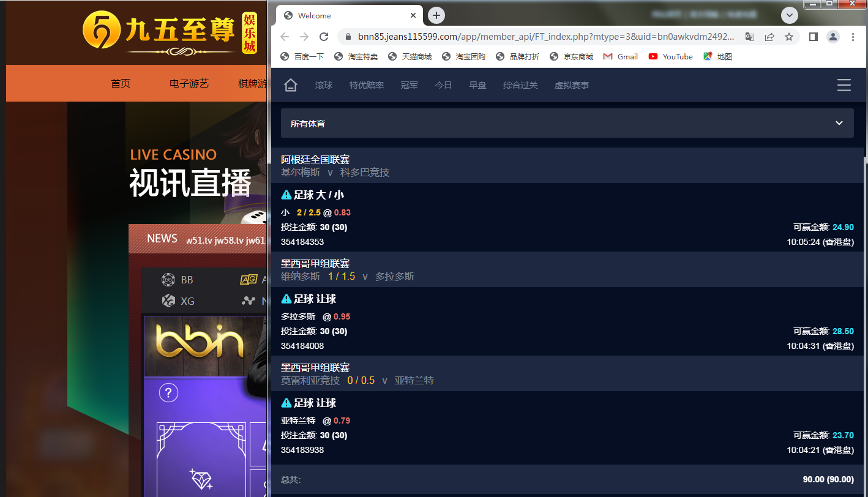The image size is (868, 497).
Task: Click the total amount 90.00 (90.00)
Action: click(x=828, y=479)
